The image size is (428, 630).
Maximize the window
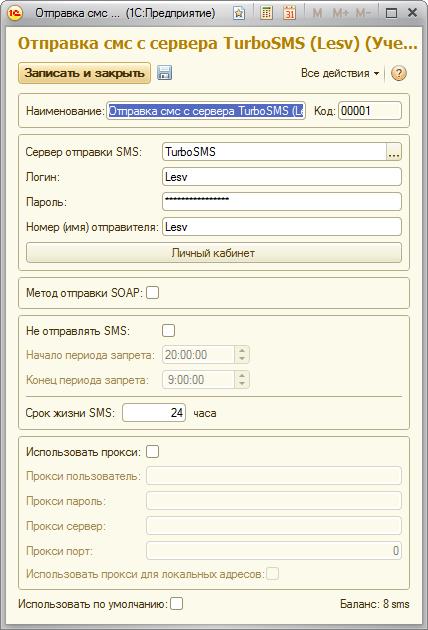pos(391,13)
